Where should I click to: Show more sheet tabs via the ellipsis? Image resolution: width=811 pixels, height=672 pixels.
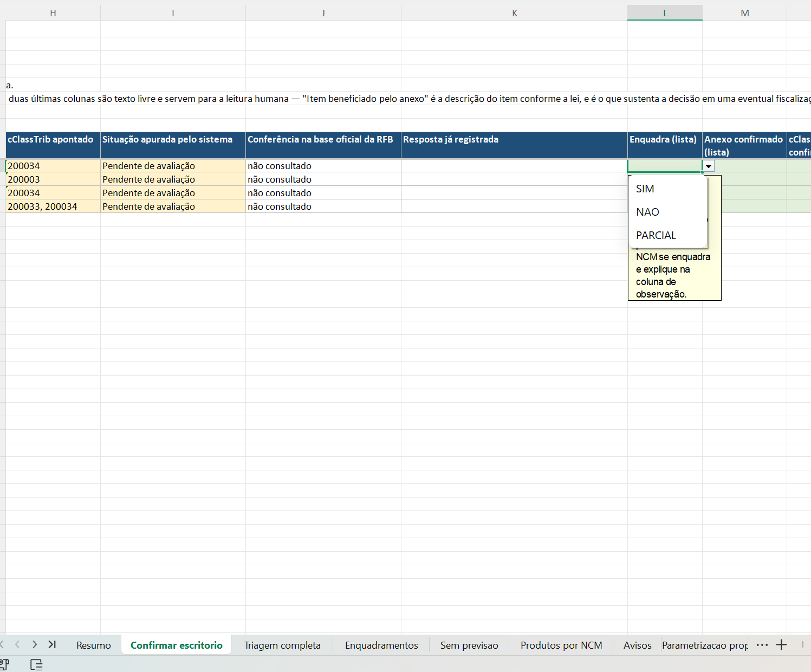[x=762, y=645]
